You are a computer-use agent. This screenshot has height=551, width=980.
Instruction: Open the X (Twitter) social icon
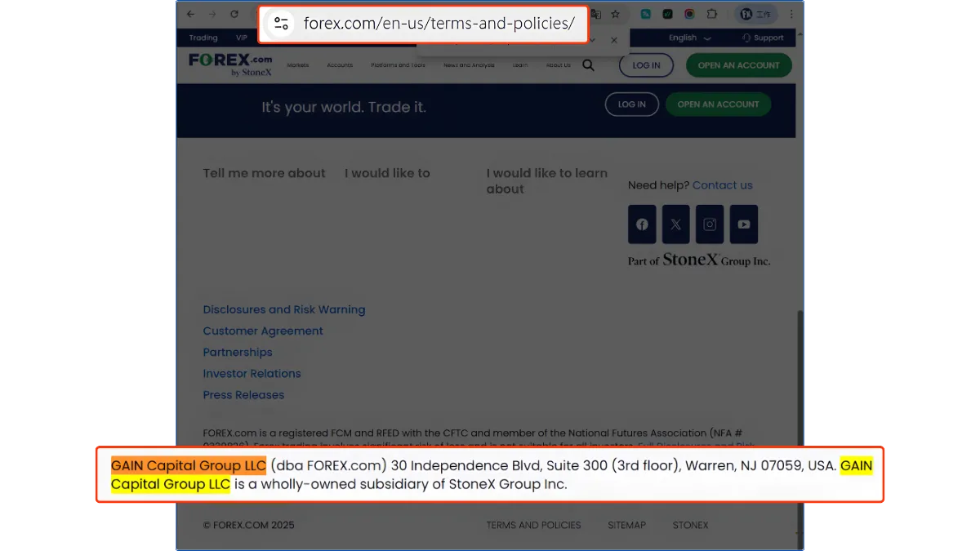click(x=675, y=224)
